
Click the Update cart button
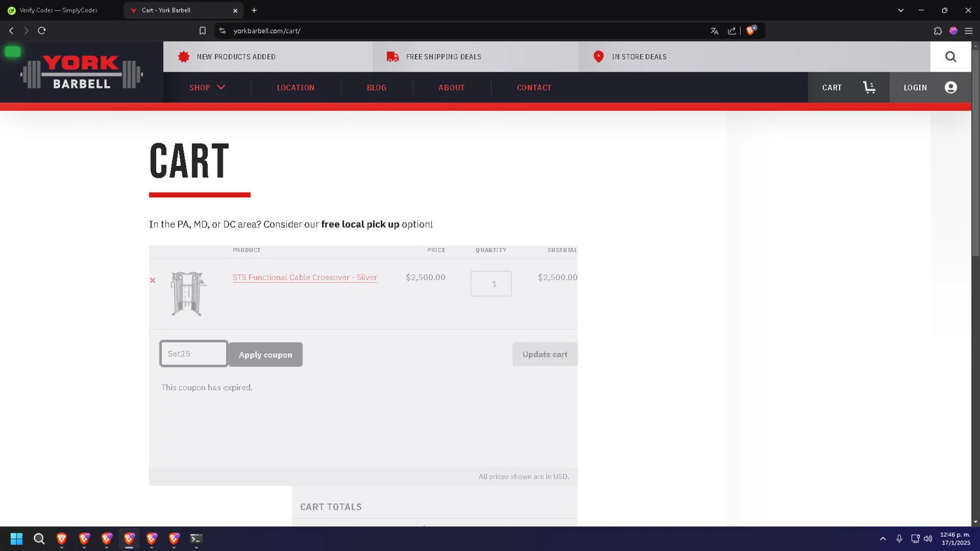pos(545,354)
